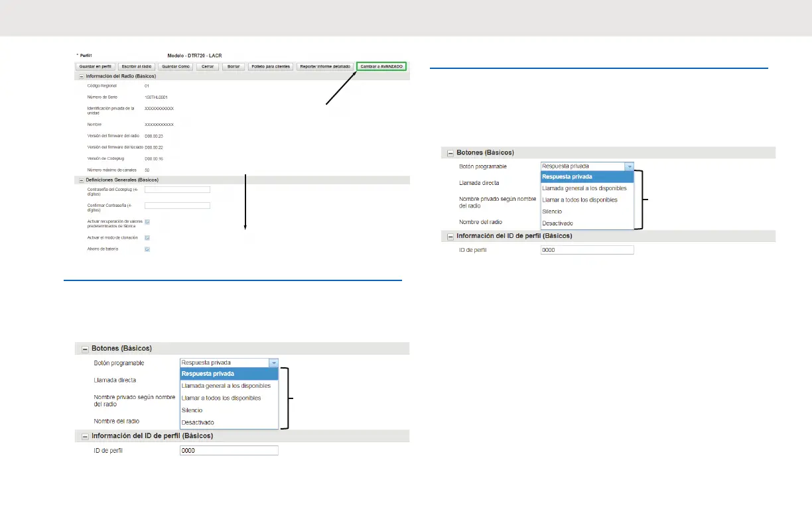Focus the Confirmar Contraseña field

(x=177, y=205)
